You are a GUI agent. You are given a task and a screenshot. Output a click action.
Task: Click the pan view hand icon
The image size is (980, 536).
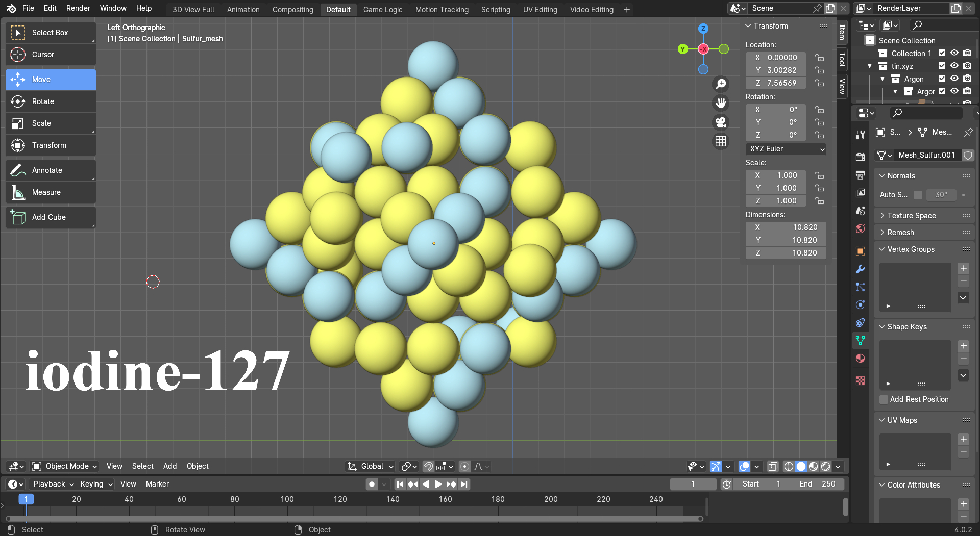tap(721, 103)
